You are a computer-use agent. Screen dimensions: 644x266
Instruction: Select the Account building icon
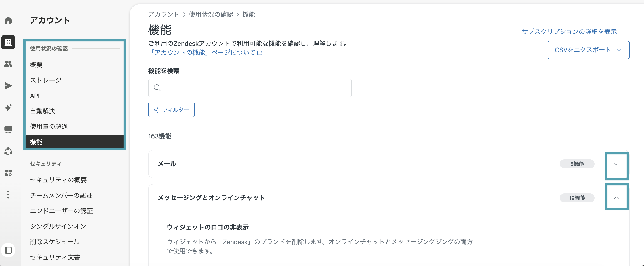(x=8, y=42)
